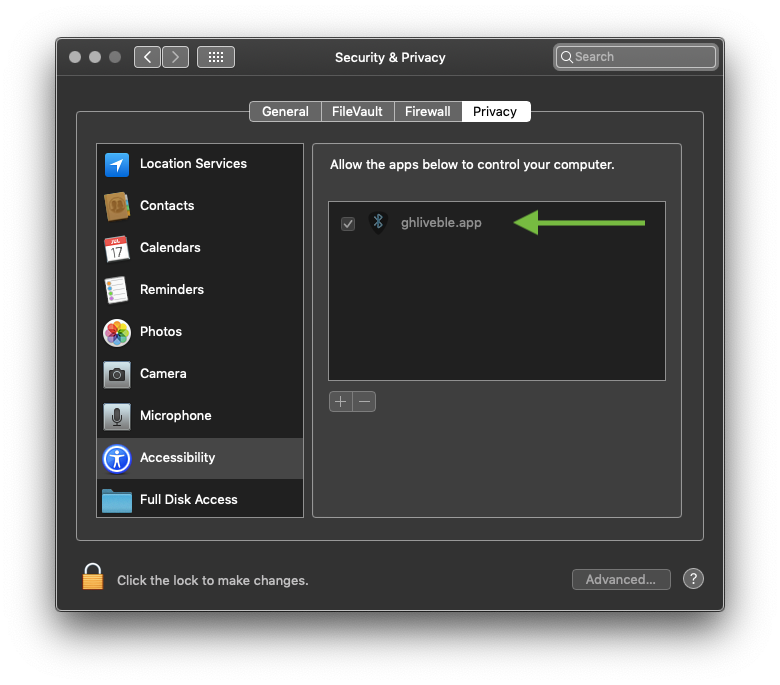Select the Privacy tab
Screen dimensions: 780x685
click(495, 111)
